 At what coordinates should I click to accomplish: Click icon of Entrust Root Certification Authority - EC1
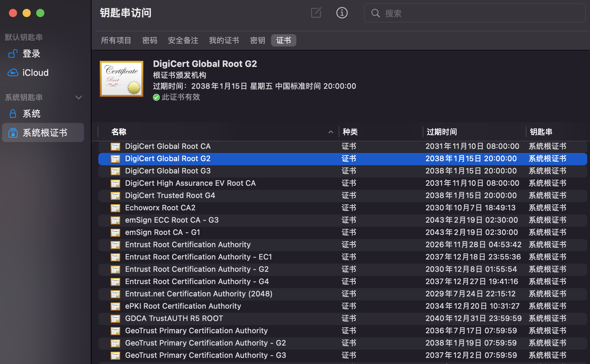pos(115,257)
